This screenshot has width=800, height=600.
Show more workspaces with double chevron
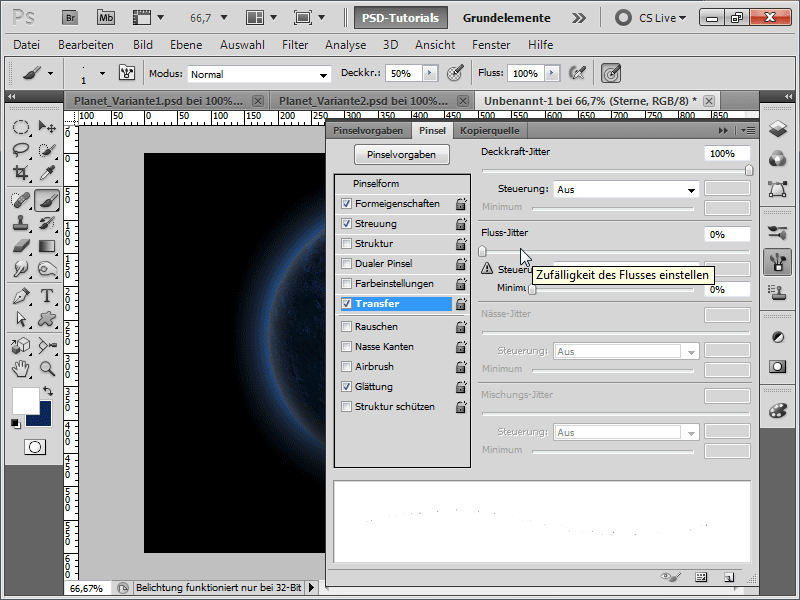(579, 18)
